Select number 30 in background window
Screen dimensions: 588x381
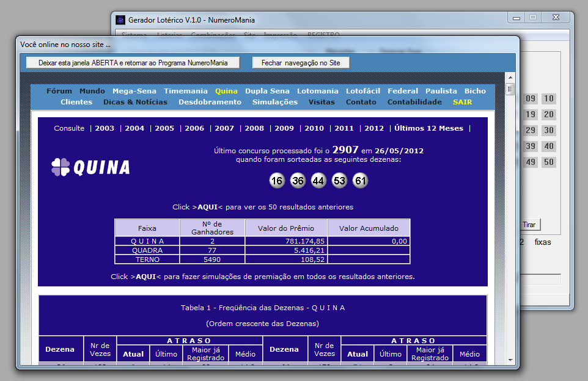[x=549, y=131]
